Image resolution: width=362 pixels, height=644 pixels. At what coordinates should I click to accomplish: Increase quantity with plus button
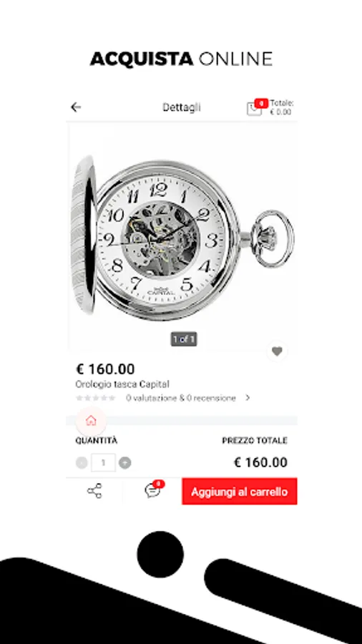point(124,463)
